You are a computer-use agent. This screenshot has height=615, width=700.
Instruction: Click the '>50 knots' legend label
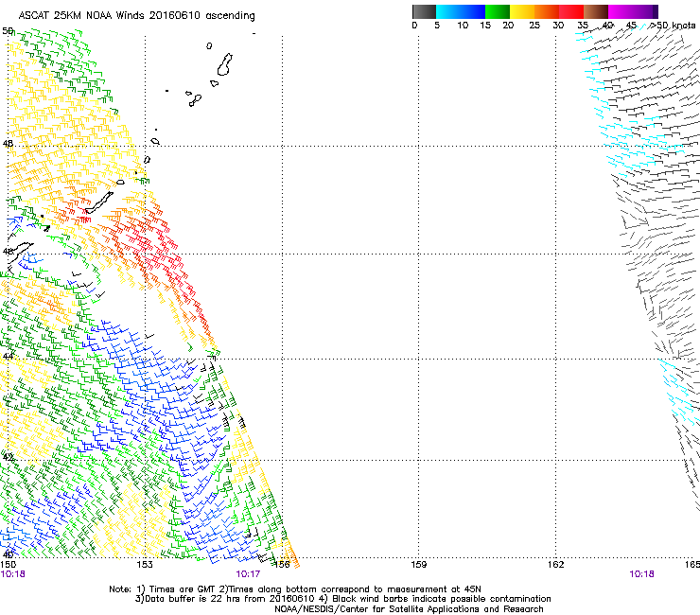click(x=673, y=26)
